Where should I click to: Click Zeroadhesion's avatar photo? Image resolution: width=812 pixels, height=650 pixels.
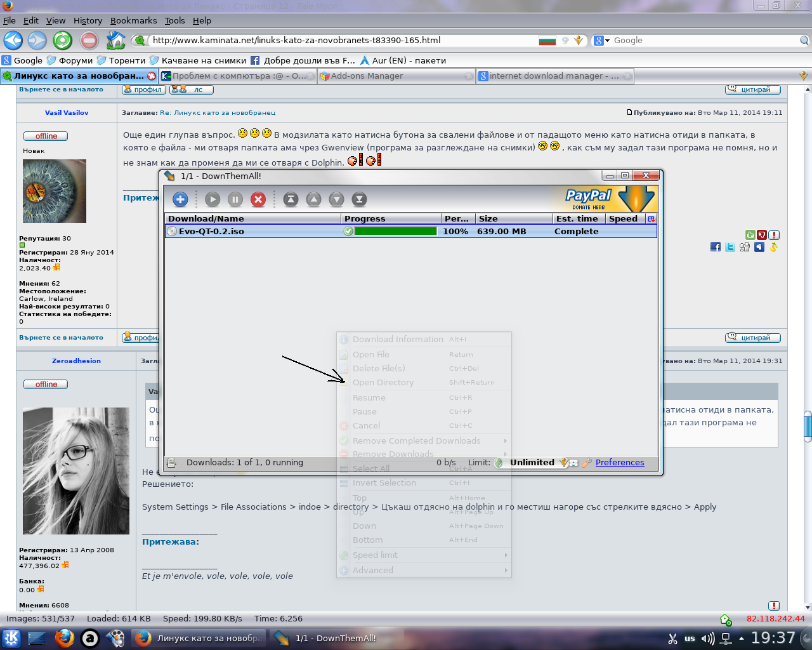click(x=76, y=471)
